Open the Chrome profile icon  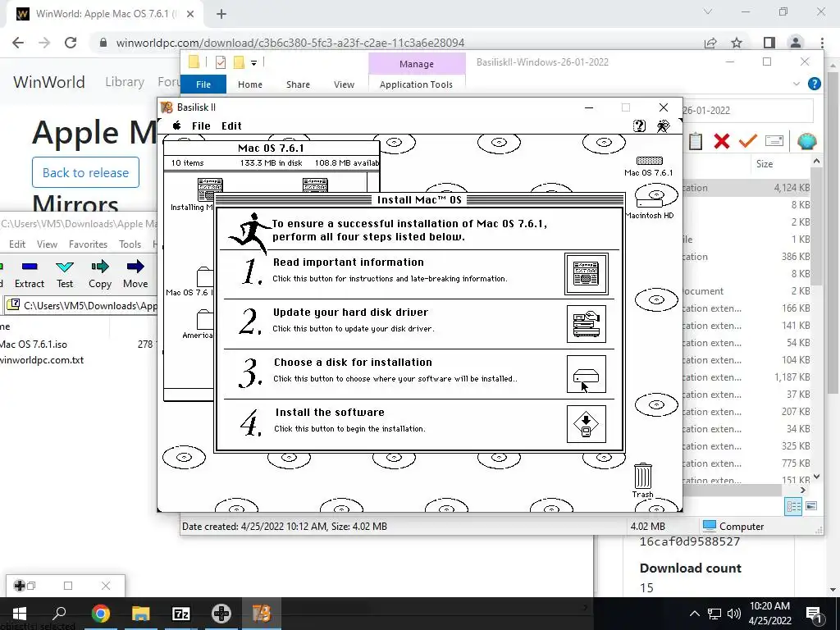point(796,43)
